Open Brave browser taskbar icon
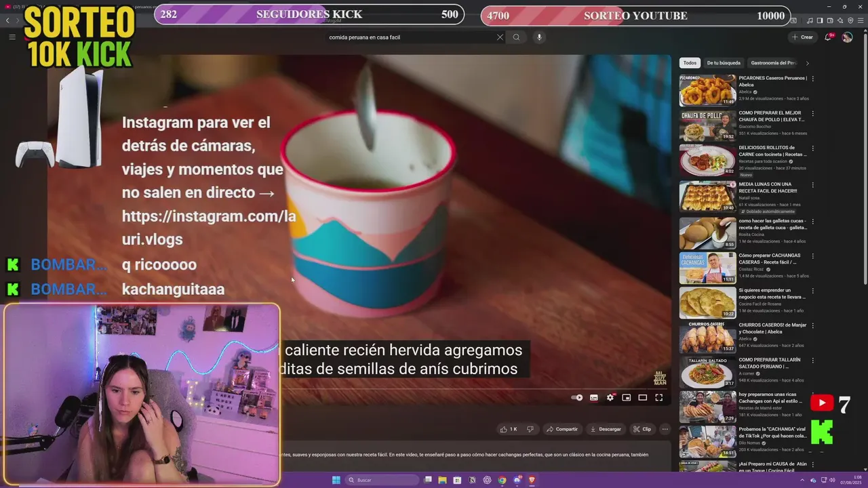Screen dimensions: 868x488 pyautogui.click(x=532, y=480)
